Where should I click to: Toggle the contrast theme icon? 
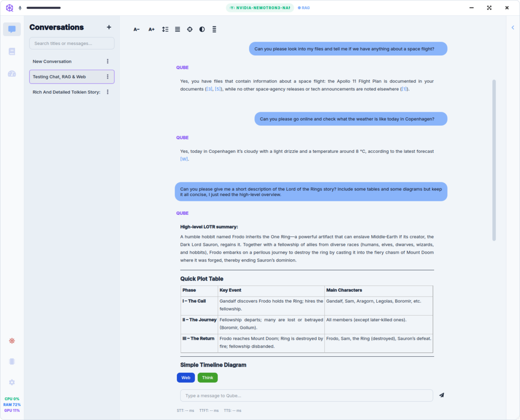pos(202,29)
